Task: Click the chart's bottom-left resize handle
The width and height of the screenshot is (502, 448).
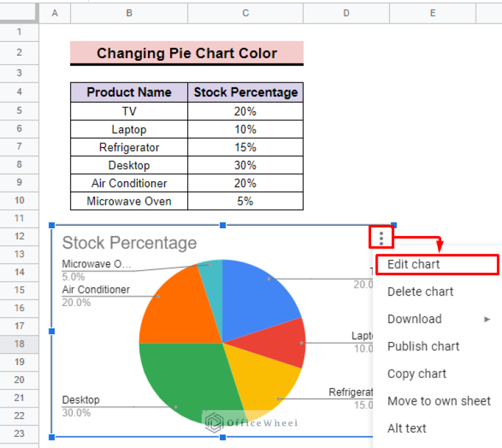Action: click(x=52, y=437)
